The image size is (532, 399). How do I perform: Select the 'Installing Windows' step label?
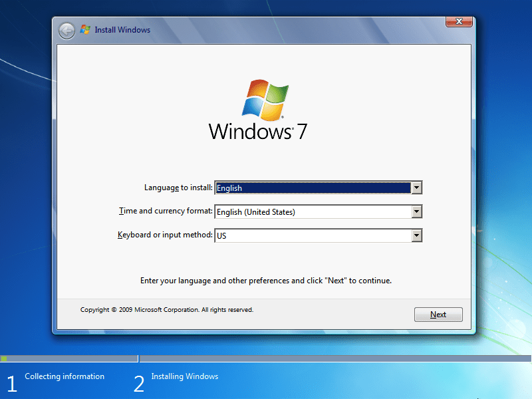pos(185,376)
